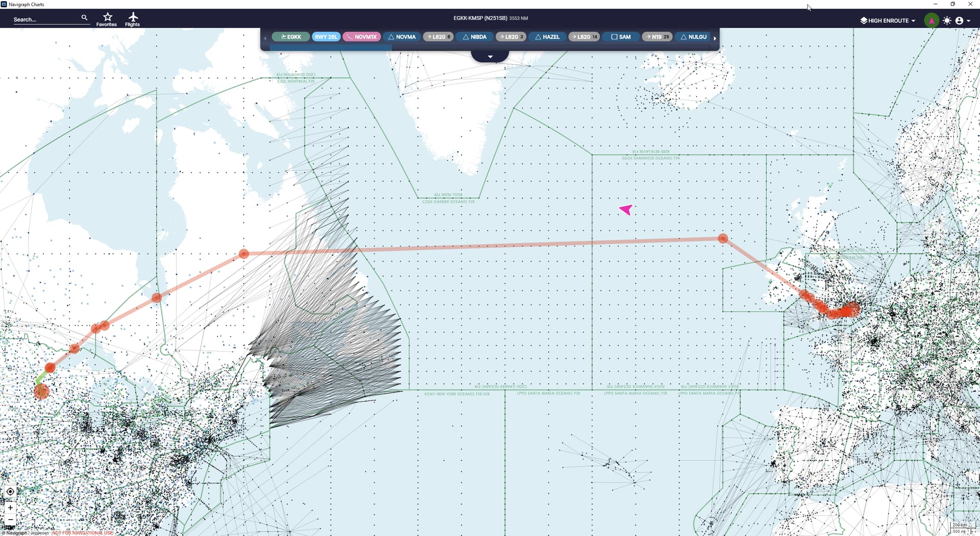The image size is (980, 536).
Task: Select the NOVMA waypoint chip
Action: [402, 37]
